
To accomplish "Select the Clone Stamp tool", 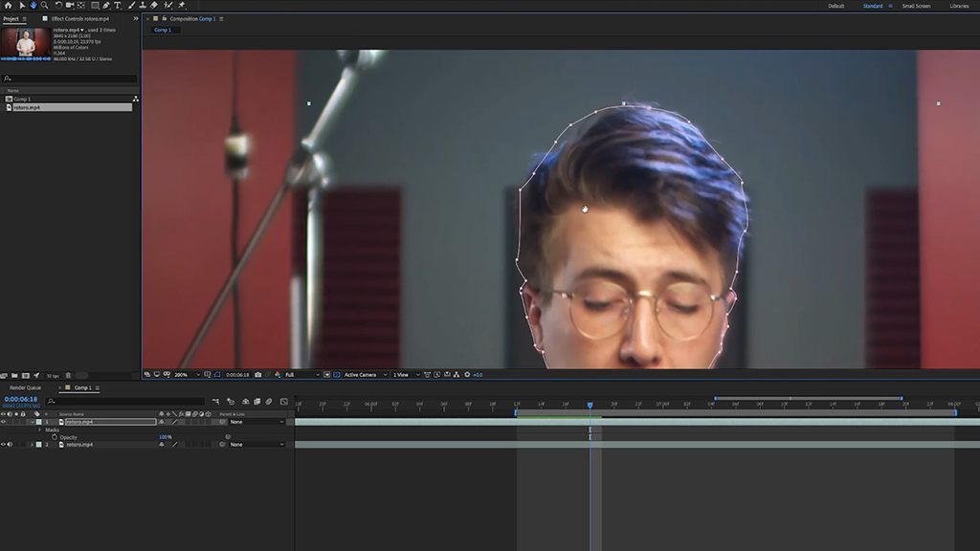I will point(143,5).
